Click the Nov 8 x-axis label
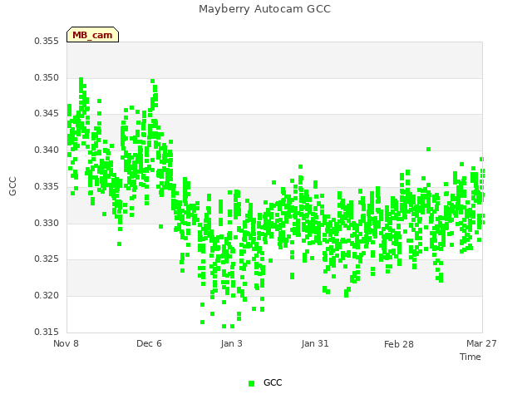This screenshot has width=532, height=399. [66, 343]
